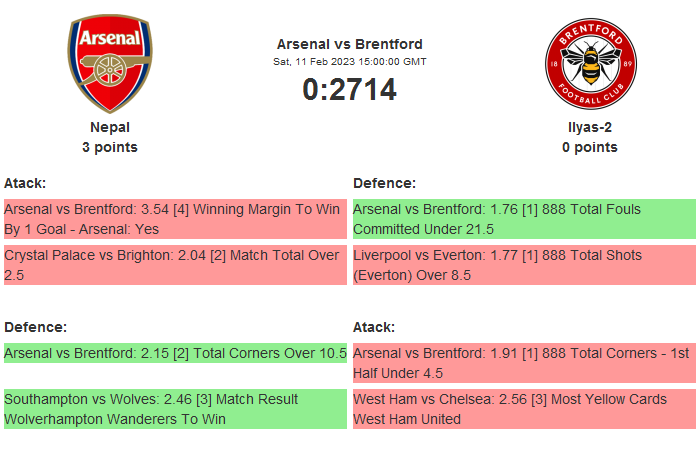
Task: Select the Total Corners 1st Half Under 4.5 bet
Action: pos(524,363)
